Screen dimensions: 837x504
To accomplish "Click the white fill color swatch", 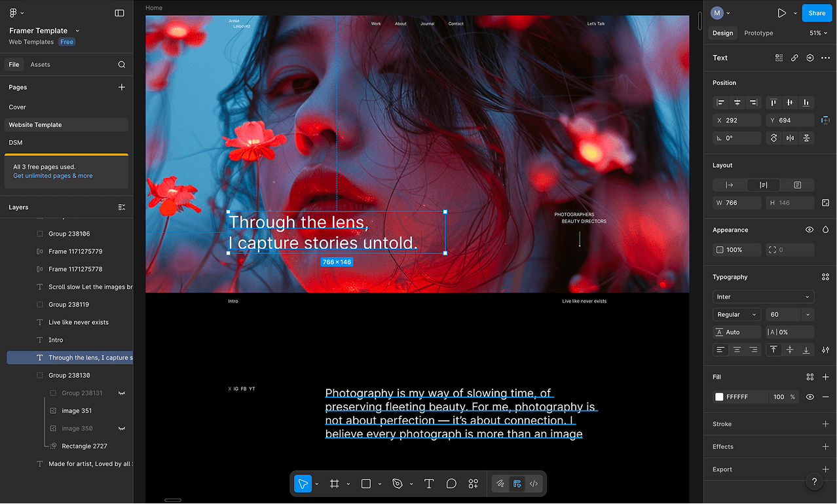I will 719,397.
